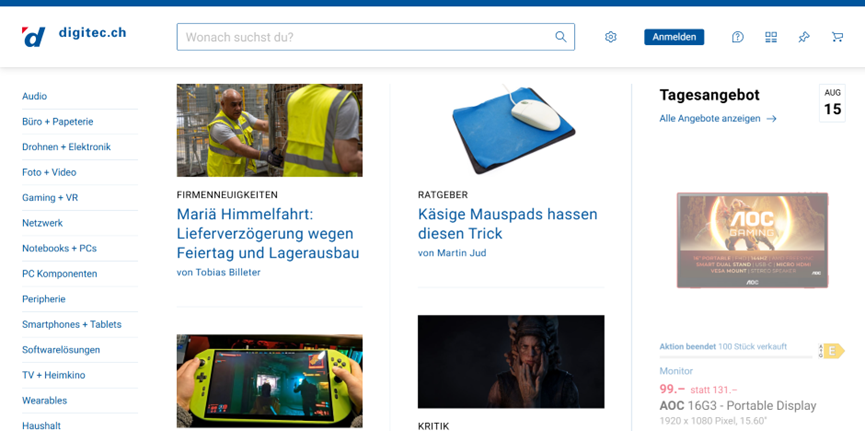Open the shopping cart icon
865x431 pixels.
(x=837, y=37)
